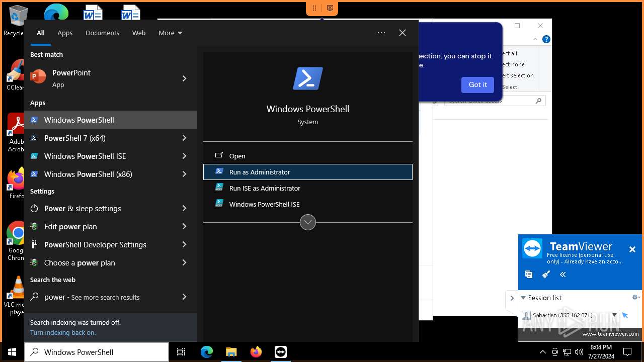Close the TeamViewer panel
The image size is (644, 362).
632,249
